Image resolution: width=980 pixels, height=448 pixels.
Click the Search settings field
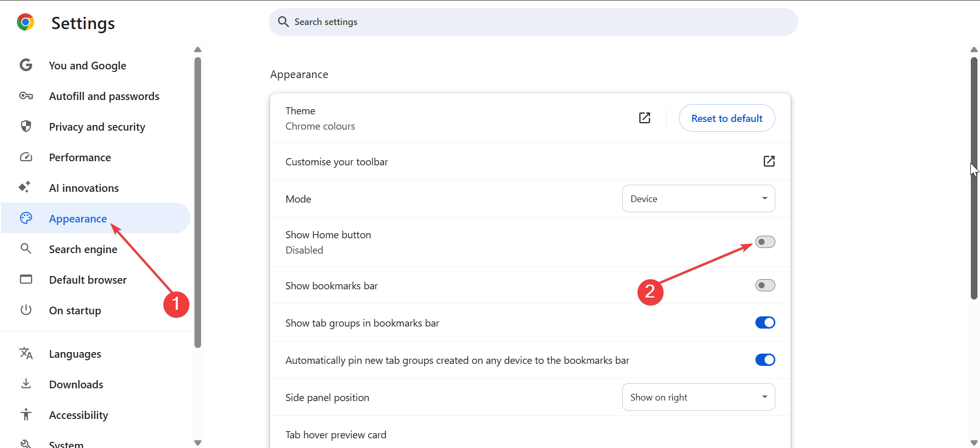click(533, 22)
